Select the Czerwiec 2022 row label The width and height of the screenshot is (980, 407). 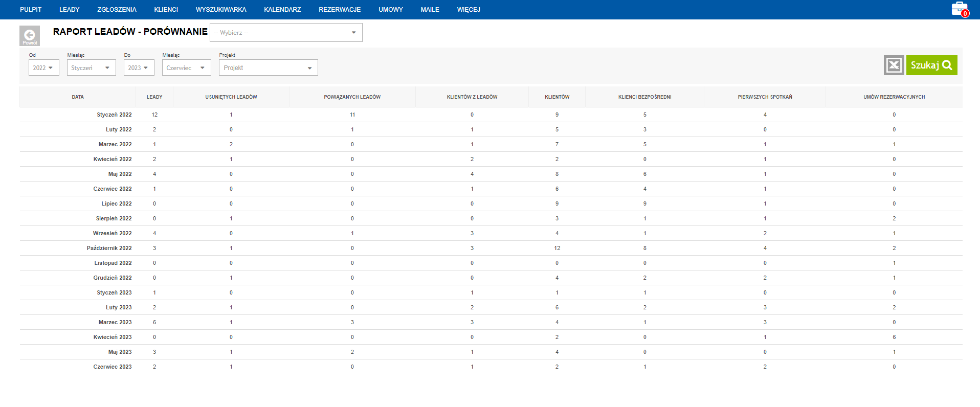(113, 189)
